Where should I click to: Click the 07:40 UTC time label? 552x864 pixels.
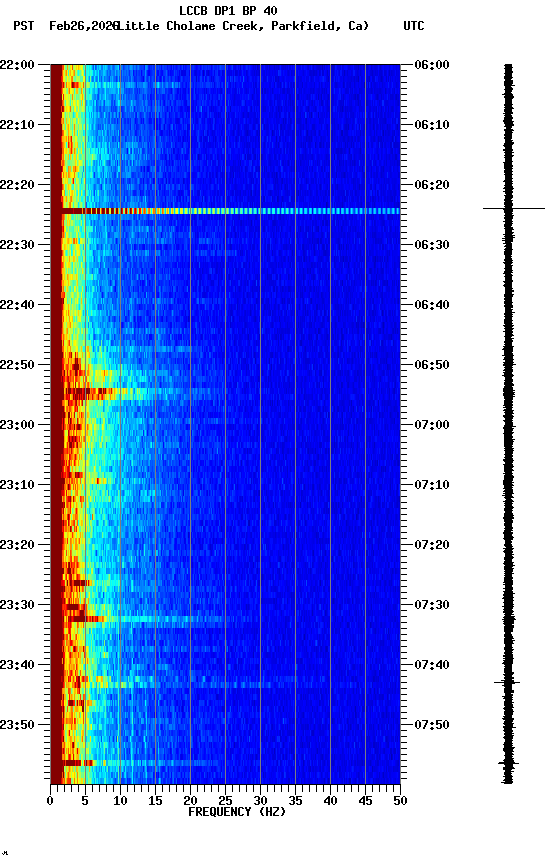pos(432,665)
